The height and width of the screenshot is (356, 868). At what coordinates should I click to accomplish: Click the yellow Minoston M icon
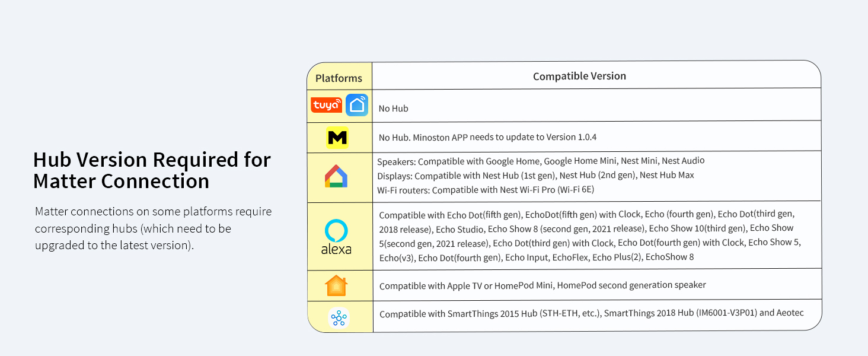tap(337, 138)
